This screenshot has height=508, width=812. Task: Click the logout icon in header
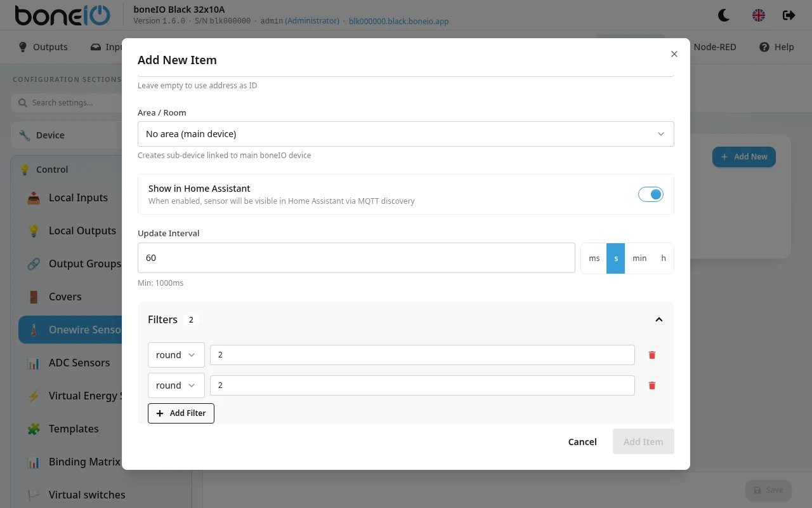tap(789, 15)
